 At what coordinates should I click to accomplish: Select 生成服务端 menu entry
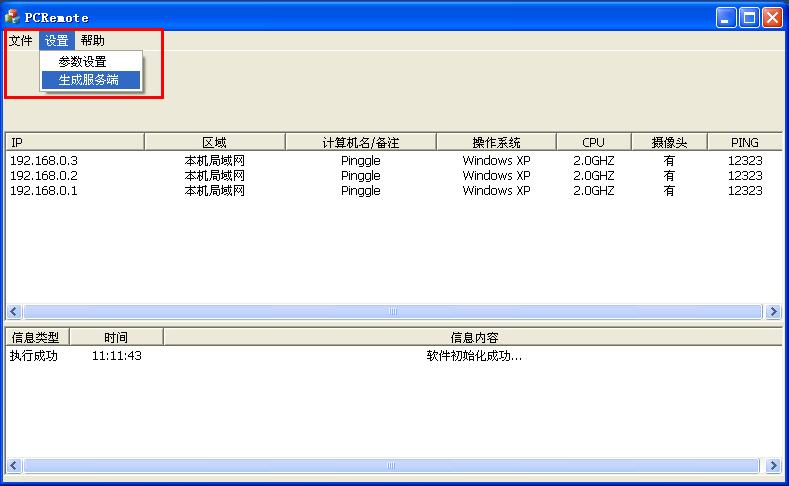91,80
